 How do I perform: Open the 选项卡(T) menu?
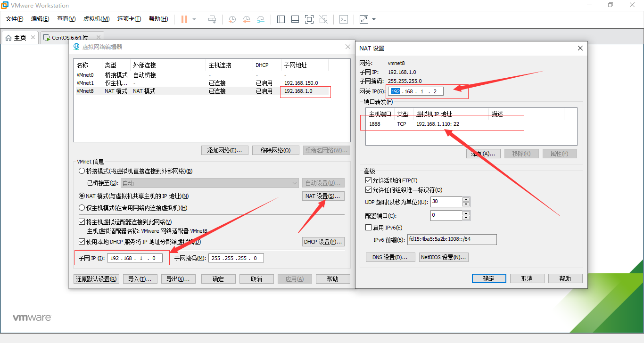click(129, 19)
